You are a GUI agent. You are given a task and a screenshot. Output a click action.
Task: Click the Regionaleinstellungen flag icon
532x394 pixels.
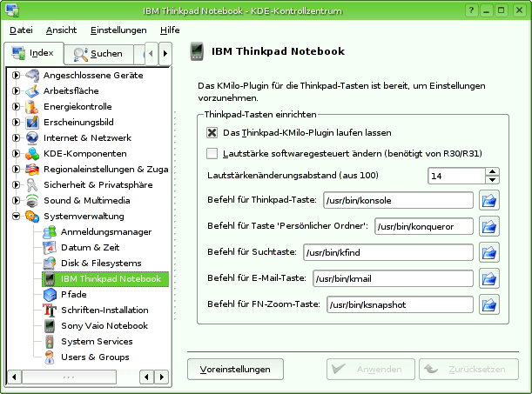[x=32, y=169]
